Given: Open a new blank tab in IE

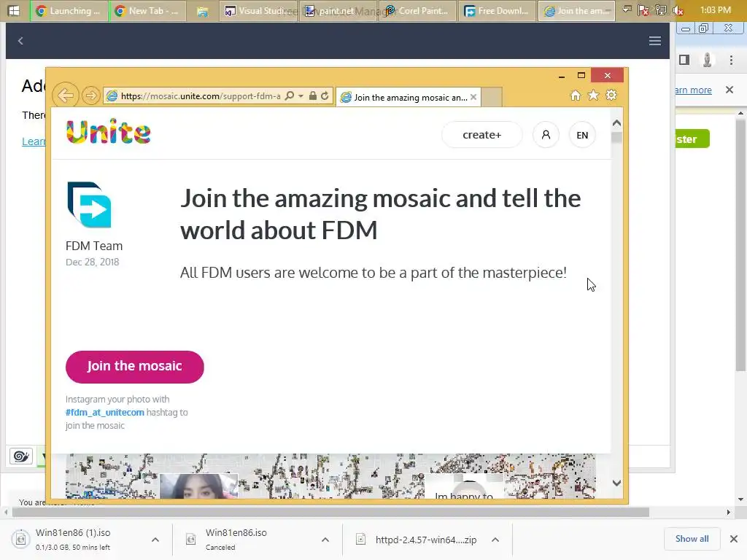Looking at the screenshot, I should click(492, 97).
